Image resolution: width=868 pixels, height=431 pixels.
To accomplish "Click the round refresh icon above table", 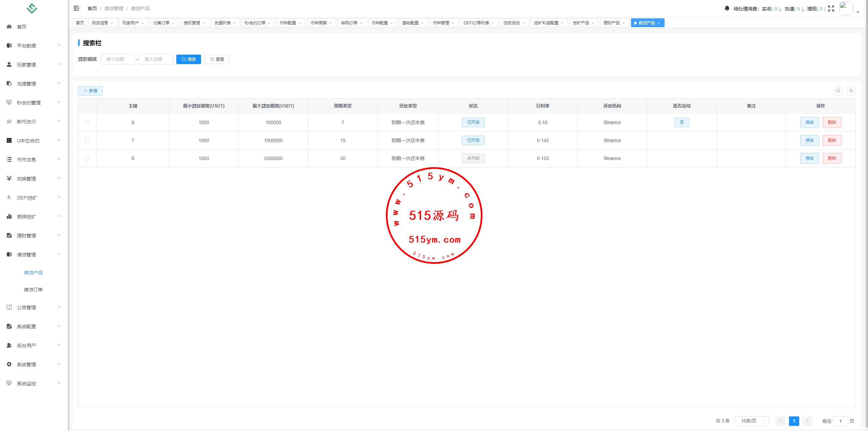I will pos(851,91).
